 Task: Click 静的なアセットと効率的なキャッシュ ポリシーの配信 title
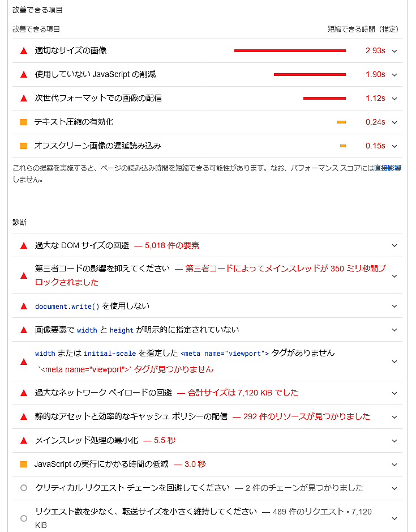[x=131, y=416]
